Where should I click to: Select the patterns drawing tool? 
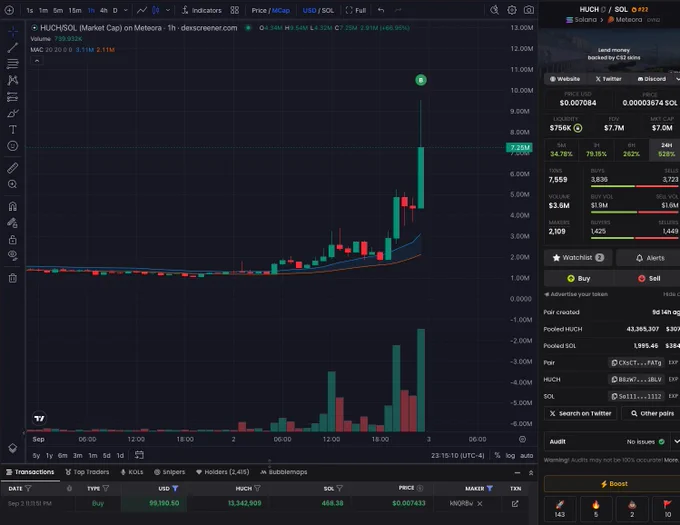coord(13,80)
